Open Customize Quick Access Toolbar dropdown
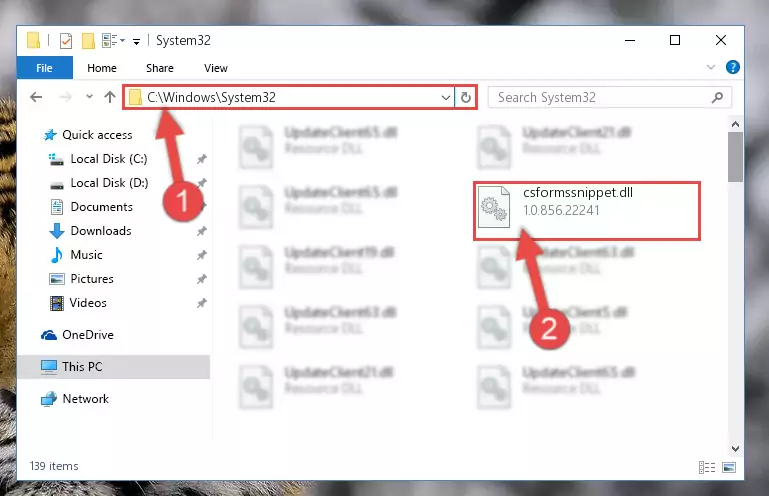 pos(136,41)
